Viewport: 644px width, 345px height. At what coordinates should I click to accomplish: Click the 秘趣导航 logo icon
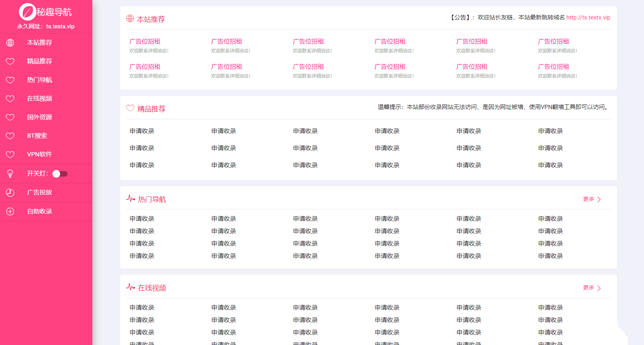coord(28,12)
